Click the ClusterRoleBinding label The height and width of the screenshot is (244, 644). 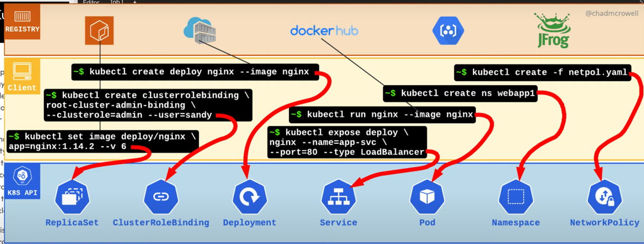point(161,222)
